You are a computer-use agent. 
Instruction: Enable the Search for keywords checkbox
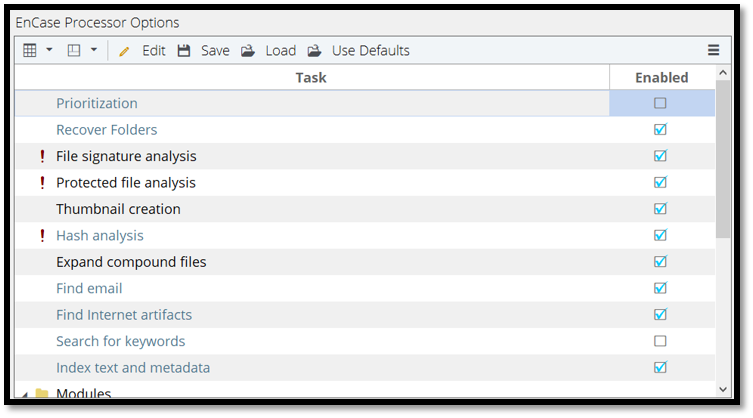pyautogui.click(x=660, y=341)
